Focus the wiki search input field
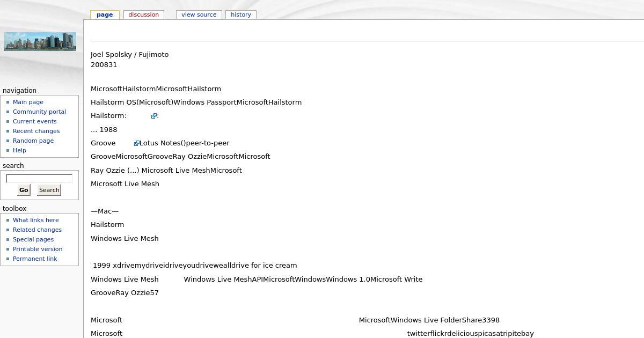The width and height of the screenshot is (644, 338). [39, 179]
